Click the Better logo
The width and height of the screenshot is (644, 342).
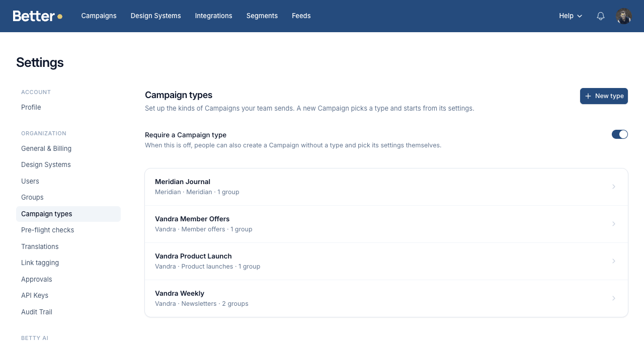38,16
